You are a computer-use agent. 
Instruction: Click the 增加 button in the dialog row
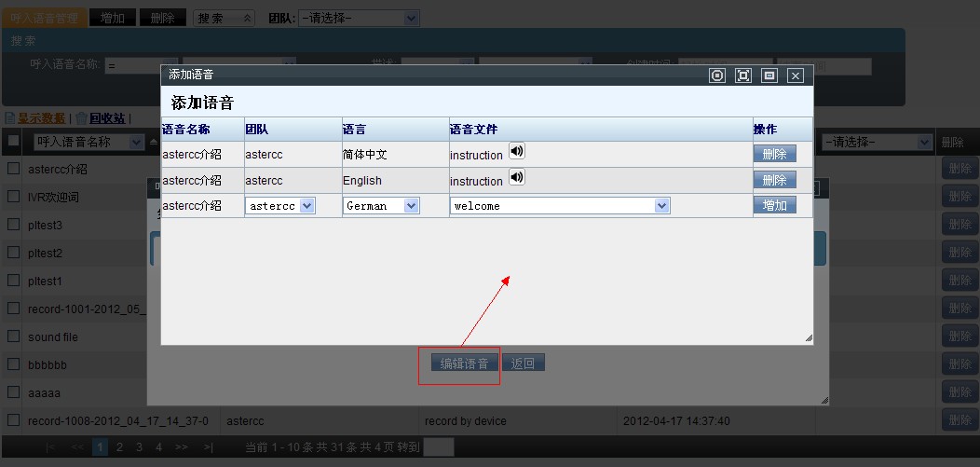click(774, 205)
